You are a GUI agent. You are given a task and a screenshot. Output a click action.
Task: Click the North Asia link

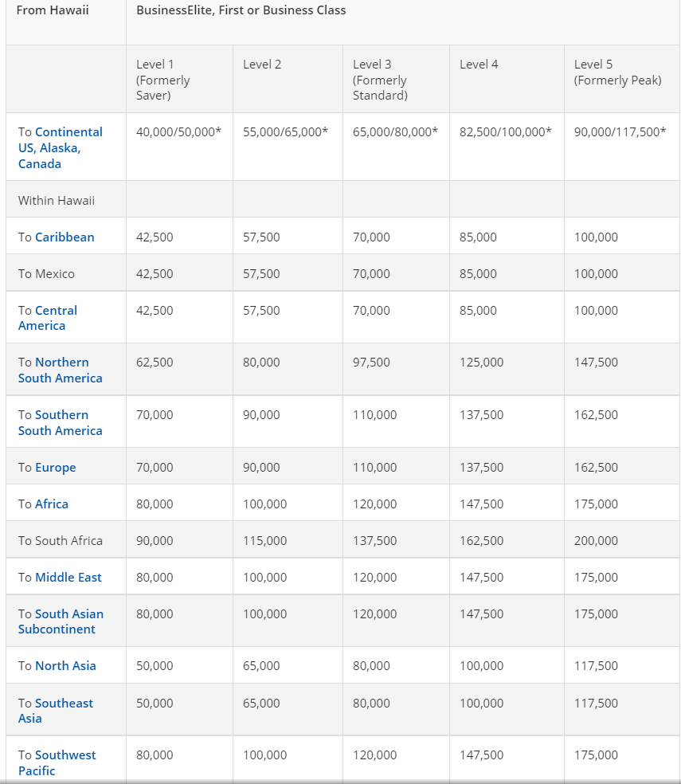pyautogui.click(x=65, y=666)
